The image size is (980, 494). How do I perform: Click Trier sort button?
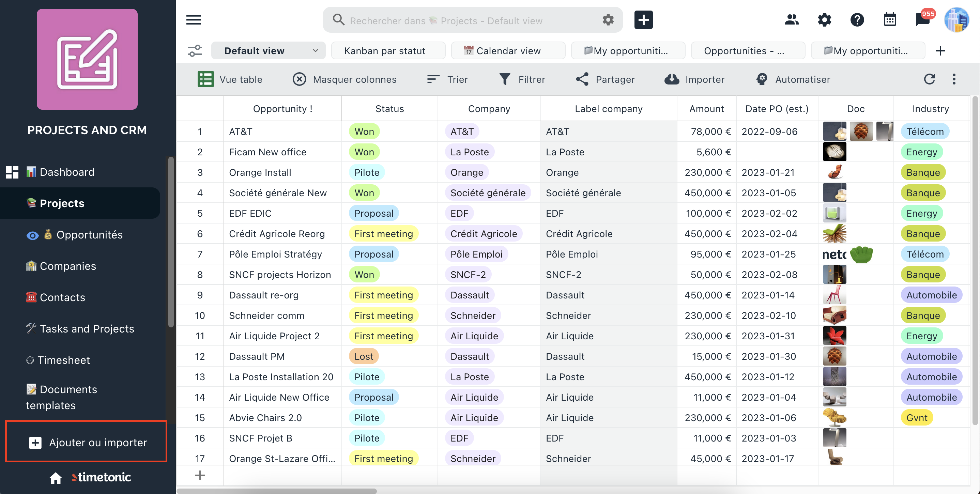pyautogui.click(x=447, y=79)
